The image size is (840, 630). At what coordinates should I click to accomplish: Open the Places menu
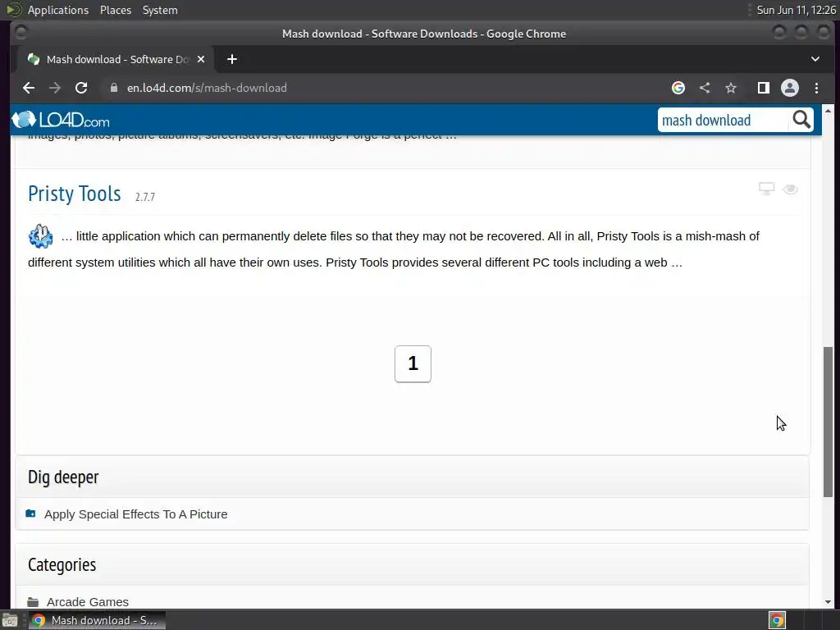click(115, 10)
